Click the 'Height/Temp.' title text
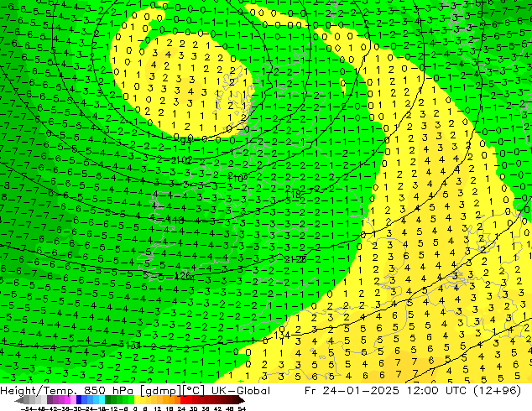This screenshot has height=411, width=532. [39, 391]
